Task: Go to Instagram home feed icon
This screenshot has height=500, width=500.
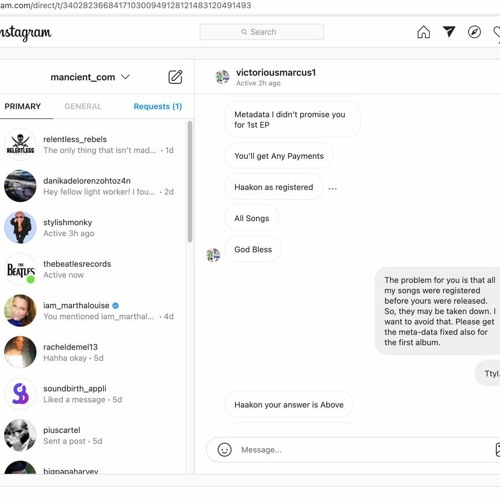Action: coord(423,32)
